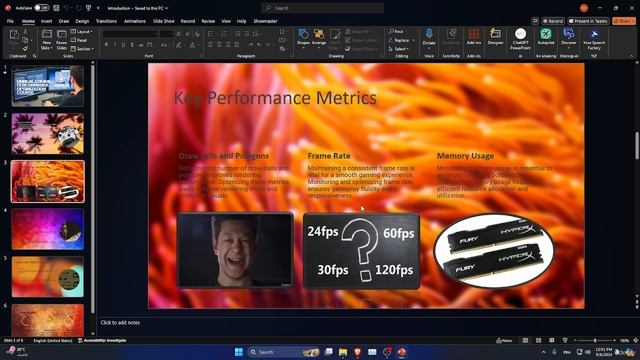Click the Save icon in title bar
The width and height of the screenshot is (640, 360).
(x=56, y=8)
